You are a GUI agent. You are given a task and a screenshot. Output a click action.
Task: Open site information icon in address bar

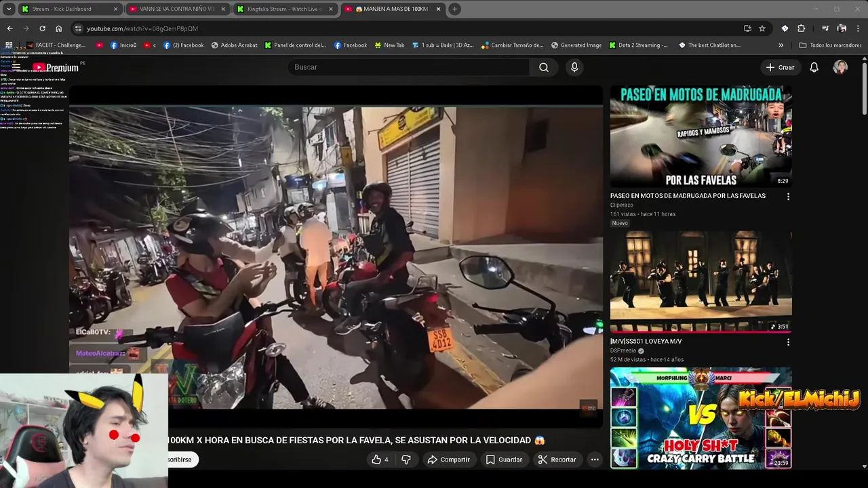(x=78, y=28)
